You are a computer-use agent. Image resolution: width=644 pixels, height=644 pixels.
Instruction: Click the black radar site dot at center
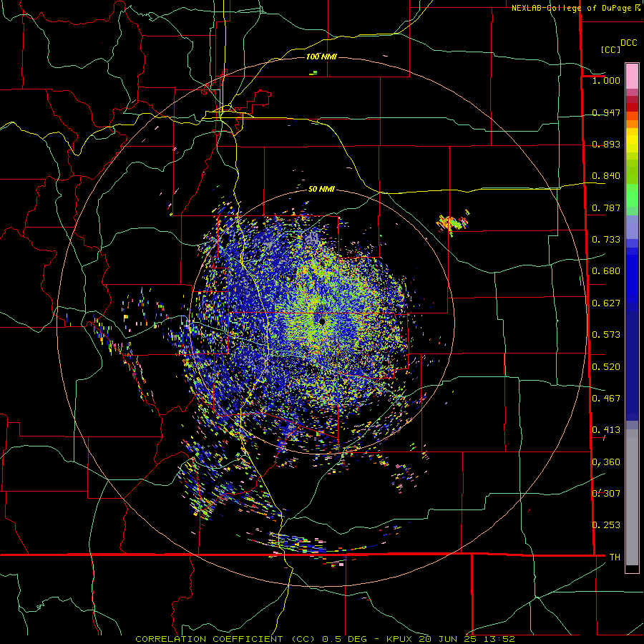point(322,322)
